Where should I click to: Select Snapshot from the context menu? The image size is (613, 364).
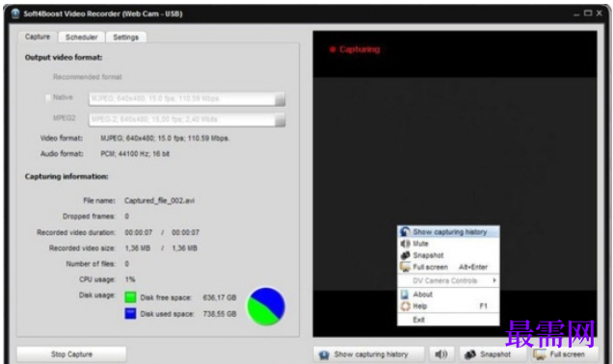[448, 255]
